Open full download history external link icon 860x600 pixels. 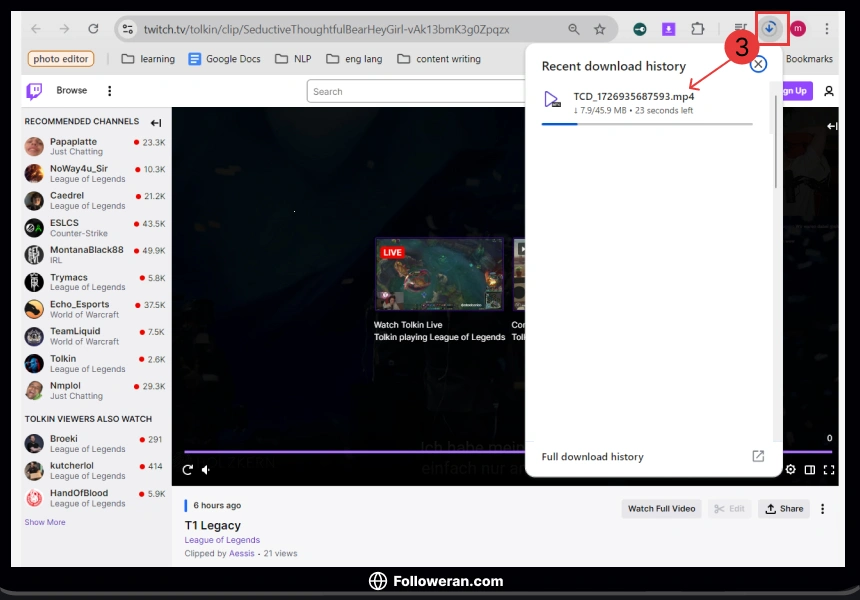(758, 456)
